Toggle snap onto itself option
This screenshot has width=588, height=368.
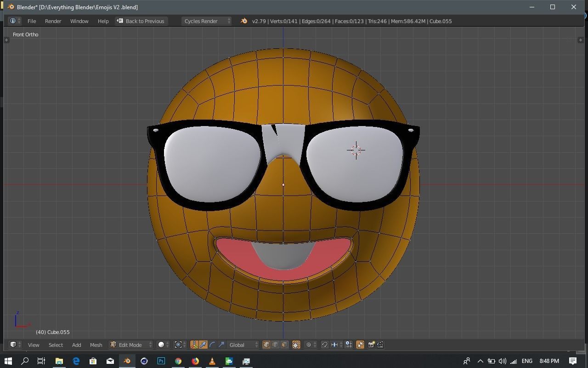(x=349, y=345)
